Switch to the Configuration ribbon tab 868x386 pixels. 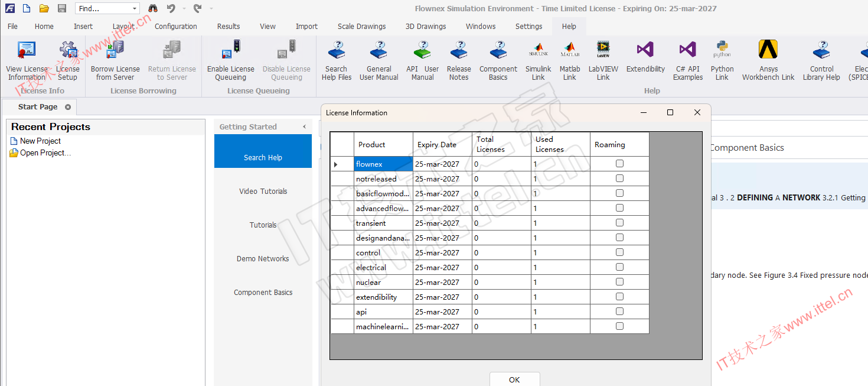point(176,26)
